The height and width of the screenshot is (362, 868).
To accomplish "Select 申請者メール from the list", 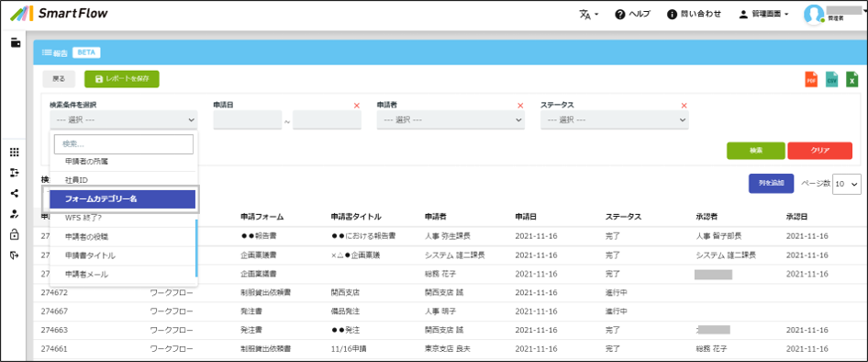I will 123,275.
